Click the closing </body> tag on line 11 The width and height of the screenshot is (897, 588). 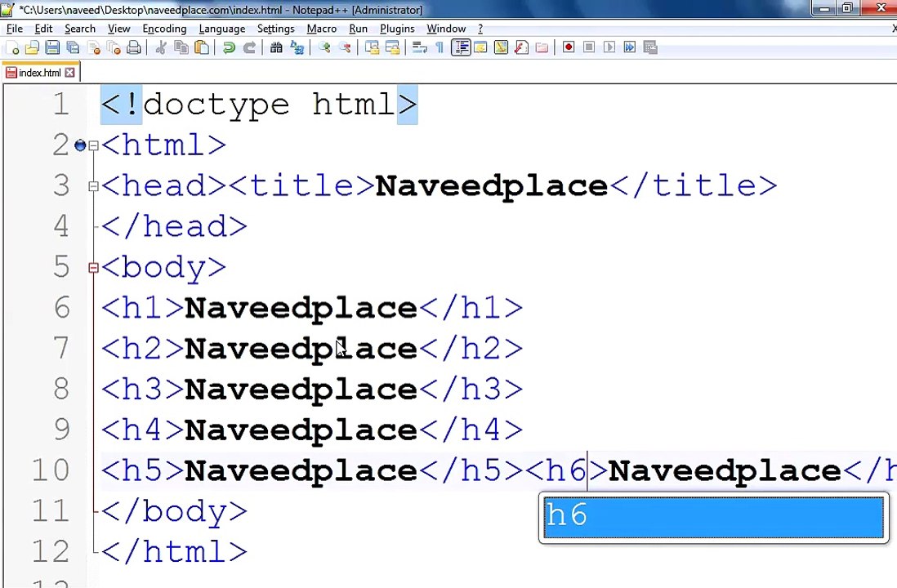coord(174,510)
